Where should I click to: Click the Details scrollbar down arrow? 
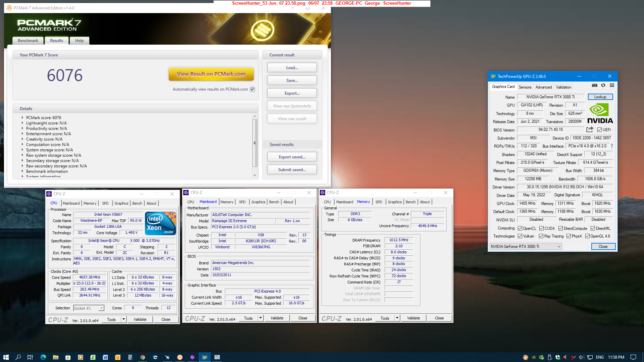255,175
